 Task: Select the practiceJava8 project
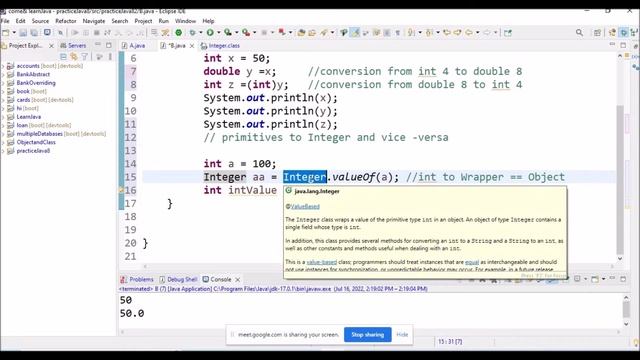(x=33, y=151)
